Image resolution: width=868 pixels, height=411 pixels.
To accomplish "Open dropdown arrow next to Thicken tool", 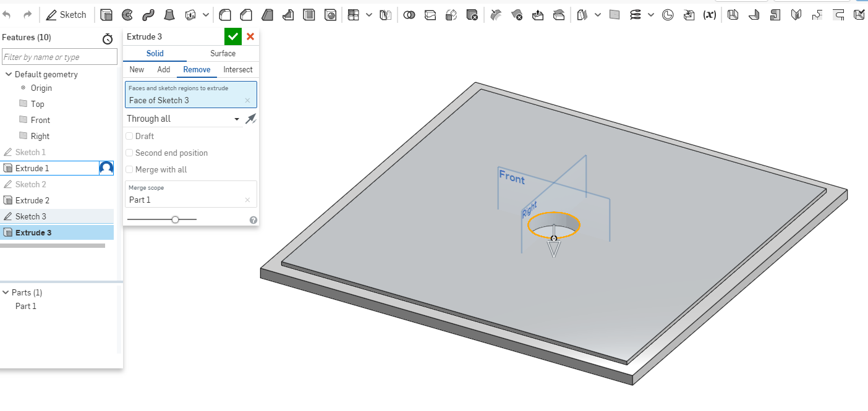I will click(206, 15).
